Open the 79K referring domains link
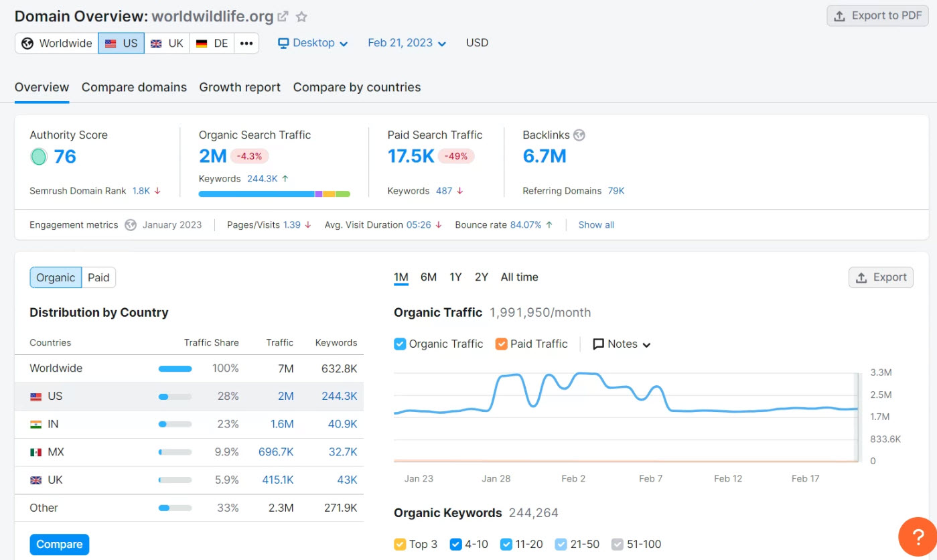The width and height of the screenshot is (937, 560). 616,191
